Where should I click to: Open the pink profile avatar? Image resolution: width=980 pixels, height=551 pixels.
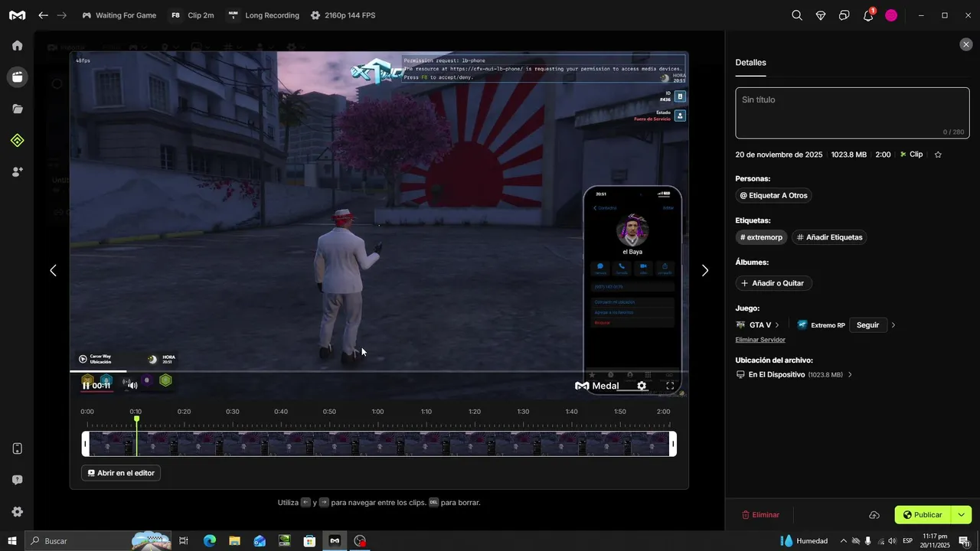891,15
